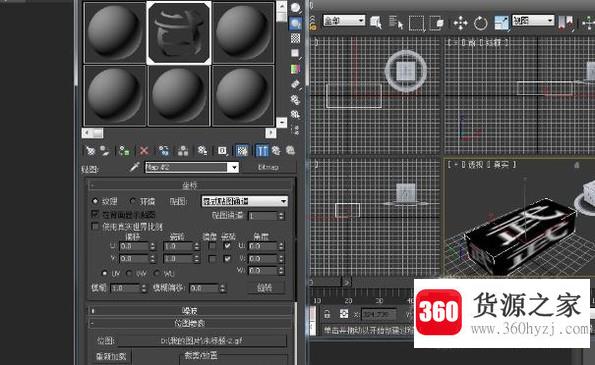The width and height of the screenshot is (595, 365).
Task: Toggle the Show End Result icon
Action: pyautogui.click(x=262, y=151)
